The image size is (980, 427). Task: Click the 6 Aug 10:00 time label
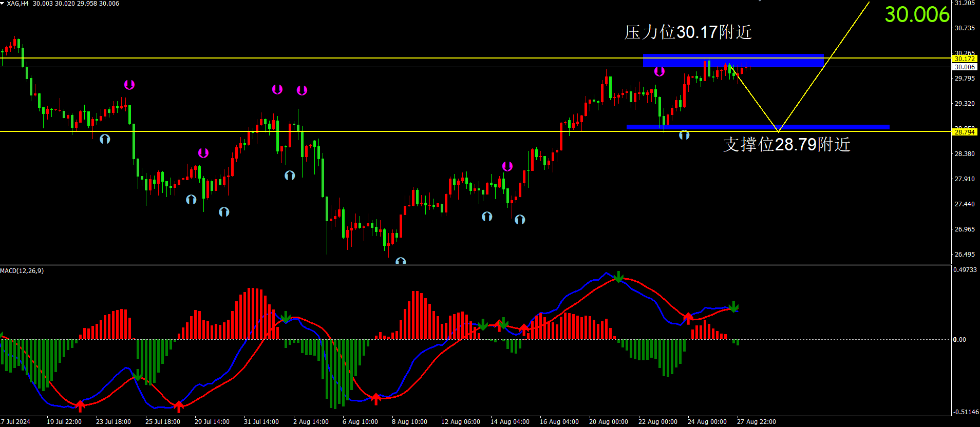click(x=361, y=422)
